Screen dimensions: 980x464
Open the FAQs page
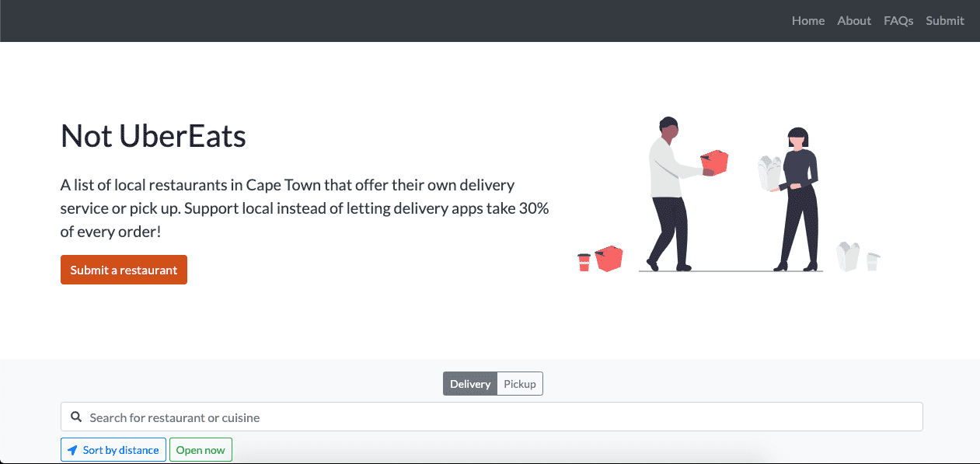tap(898, 21)
